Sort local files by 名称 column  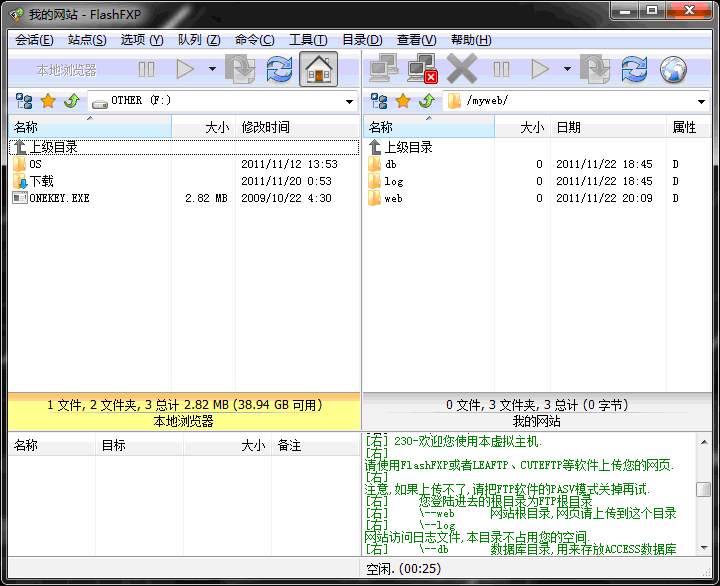tap(90, 127)
